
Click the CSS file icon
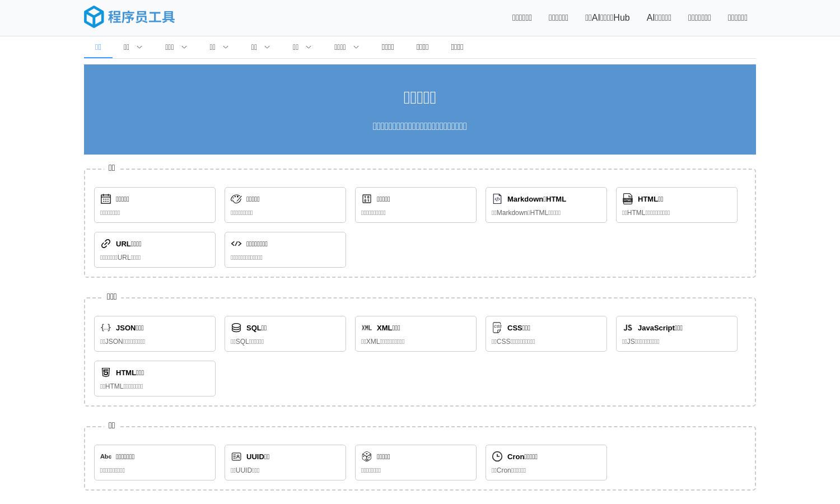497,328
